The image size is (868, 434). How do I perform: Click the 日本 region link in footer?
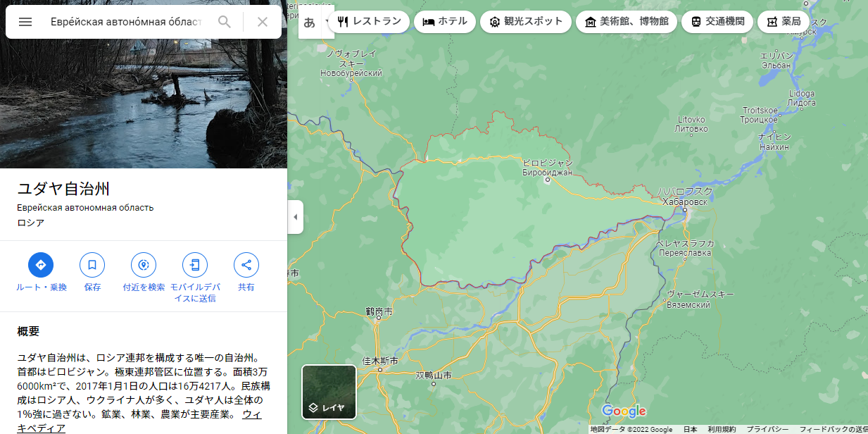pyautogui.click(x=690, y=429)
